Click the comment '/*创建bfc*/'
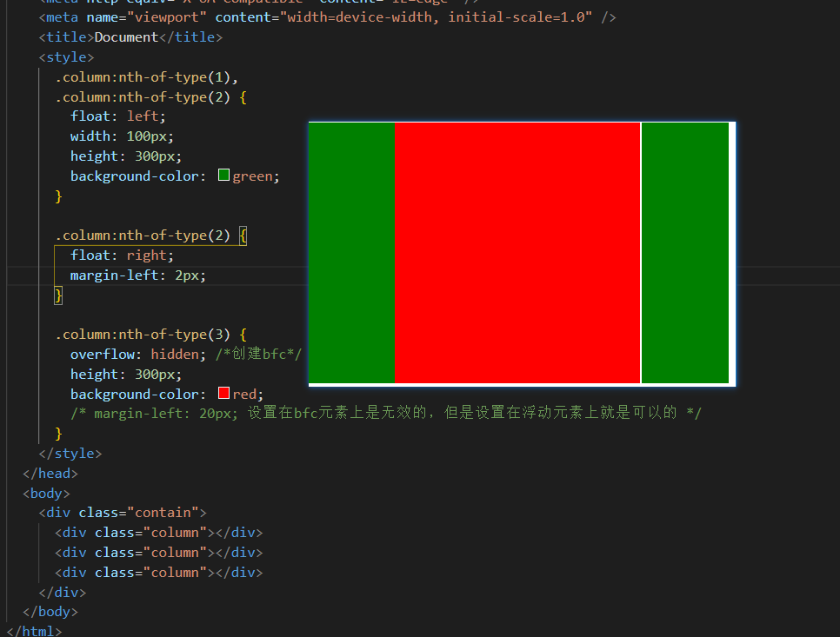840x637 pixels. point(259,354)
